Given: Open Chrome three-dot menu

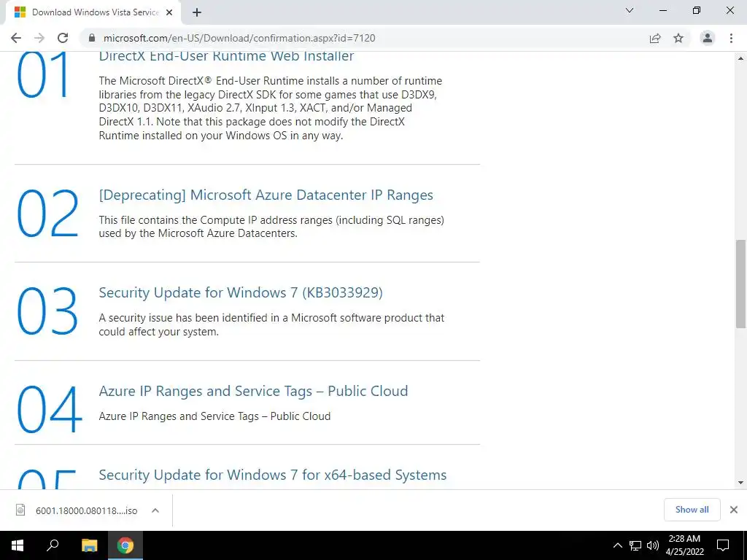Looking at the screenshot, I should click(731, 38).
